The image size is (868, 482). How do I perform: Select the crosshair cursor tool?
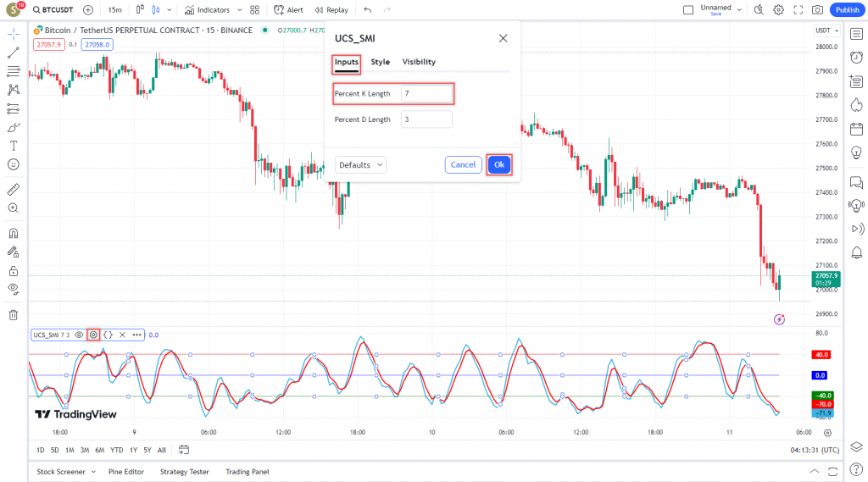pyautogui.click(x=14, y=35)
